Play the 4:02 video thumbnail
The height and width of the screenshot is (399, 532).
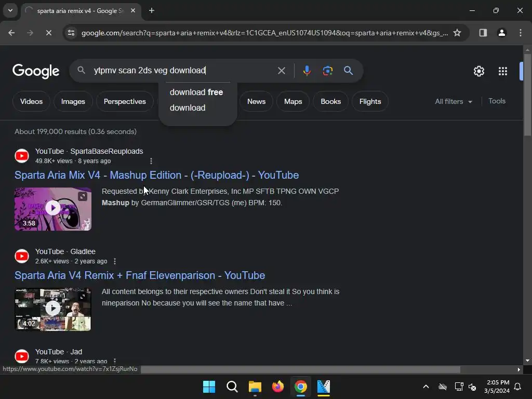point(53,309)
